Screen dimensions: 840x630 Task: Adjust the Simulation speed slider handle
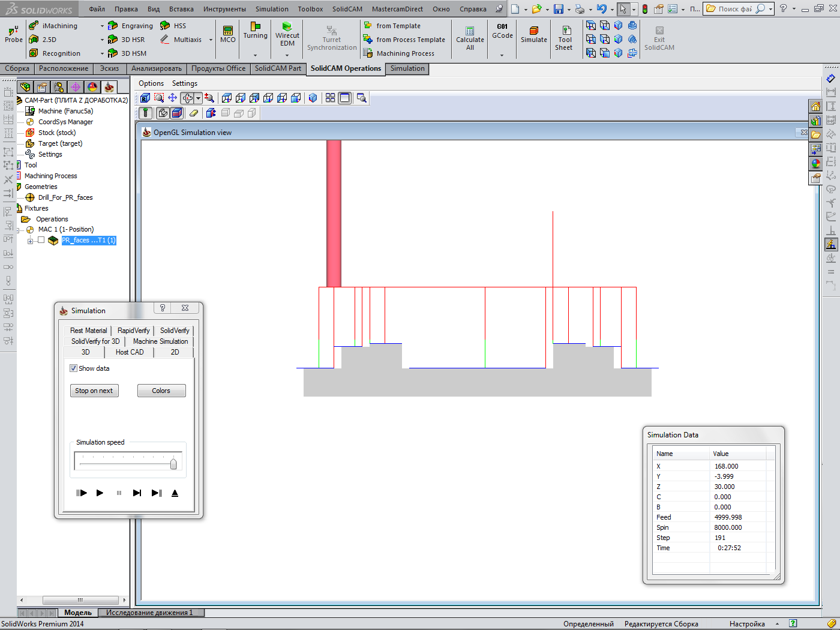[173, 463]
